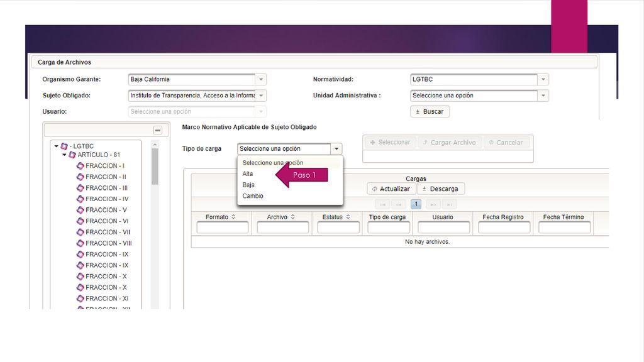Open the Unidad Administrativa dropdown arrow

543,96
